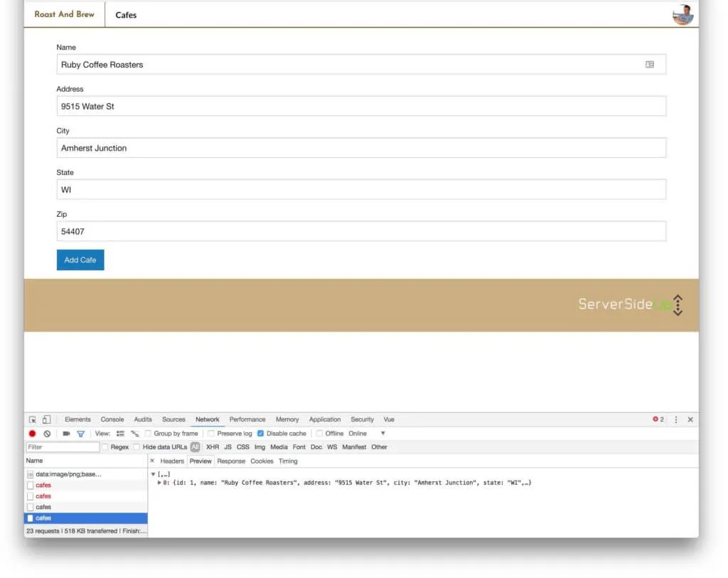Click the data:image/png request file icon
Screen dimensions: 728x578
click(x=30, y=474)
